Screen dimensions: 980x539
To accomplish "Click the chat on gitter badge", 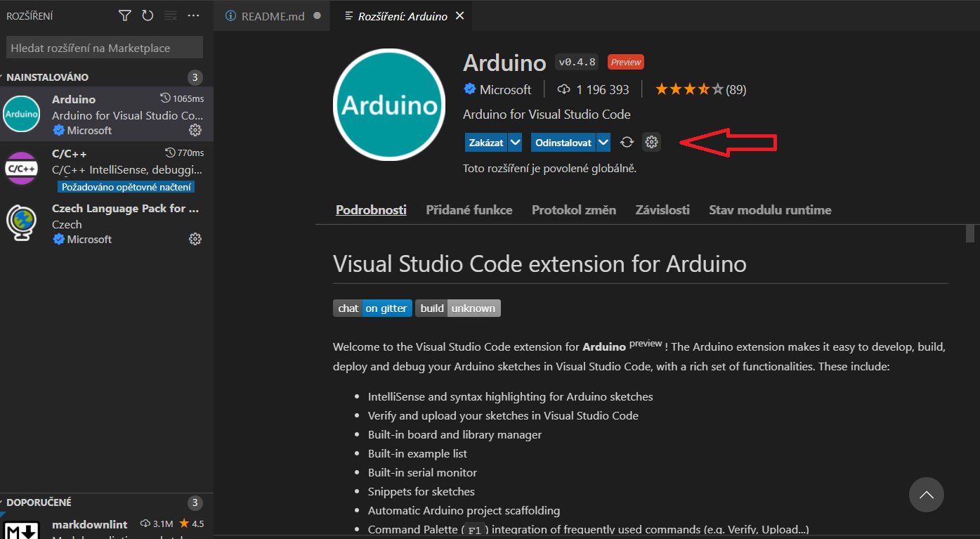I will tap(372, 308).
